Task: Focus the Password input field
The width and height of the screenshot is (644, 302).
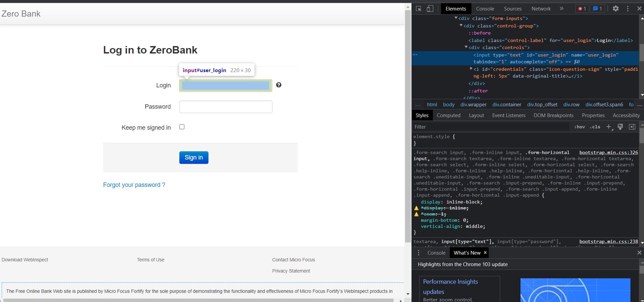Action: click(x=226, y=107)
